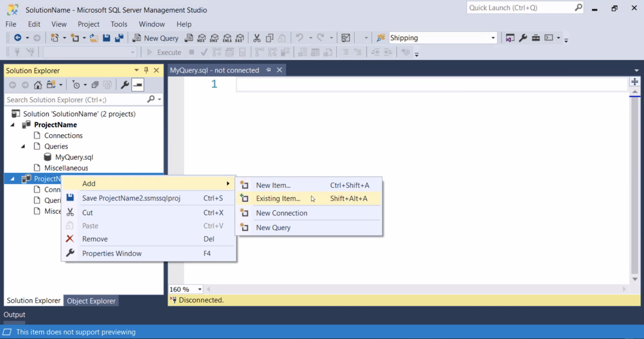644x339 pixels.
Task: Click Collapse All in Solution Explorer toolbar
Action: pyautogui.click(x=95, y=85)
